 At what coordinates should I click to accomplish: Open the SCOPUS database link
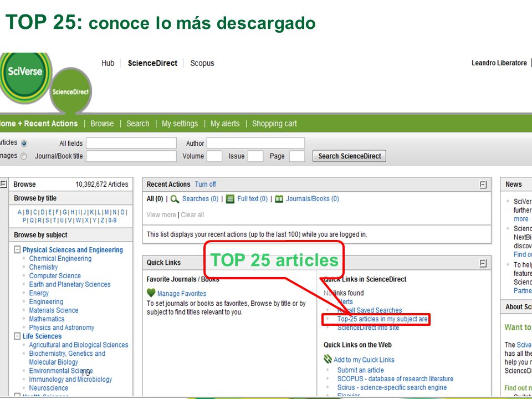[395, 378]
